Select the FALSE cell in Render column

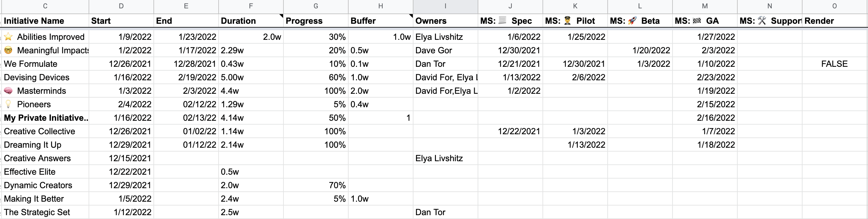point(834,64)
